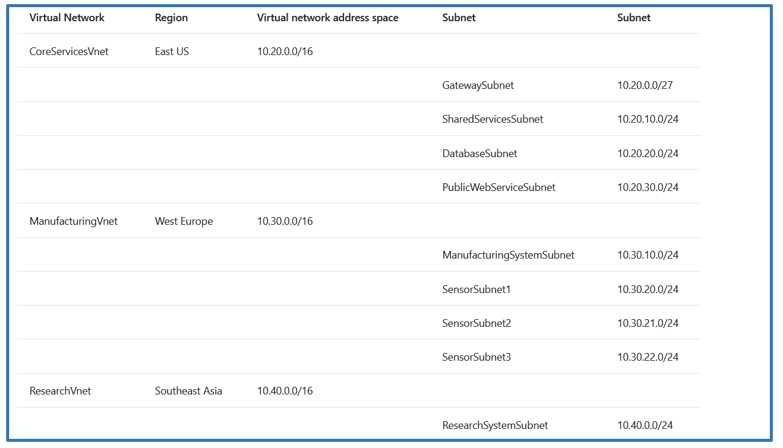Select the ManufacturingVnet cell
Viewport: 783px width, 448px height.
pyautogui.click(x=73, y=222)
